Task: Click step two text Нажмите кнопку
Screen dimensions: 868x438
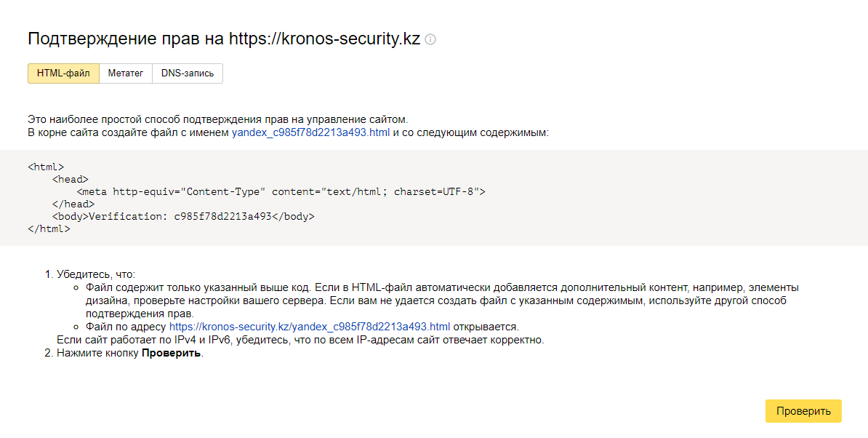Action: (130, 354)
